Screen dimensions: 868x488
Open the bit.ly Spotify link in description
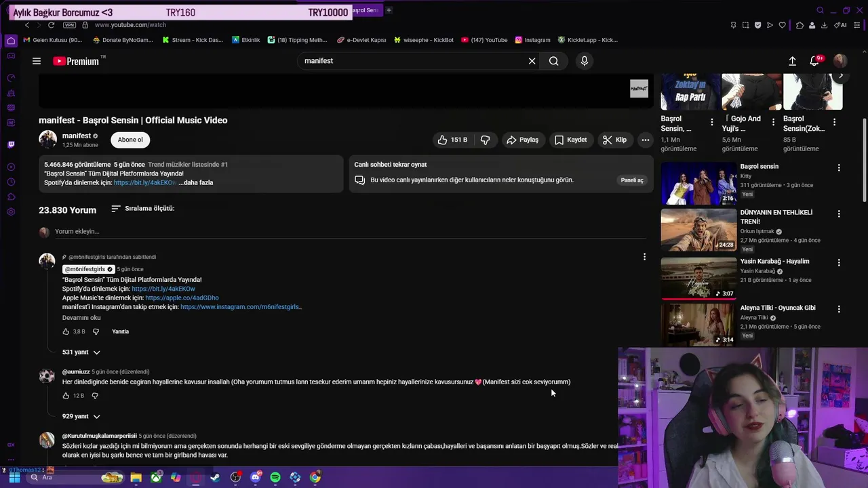(144, 182)
